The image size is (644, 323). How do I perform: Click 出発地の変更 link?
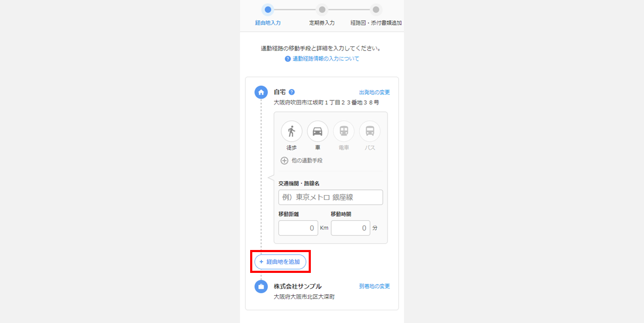point(374,92)
